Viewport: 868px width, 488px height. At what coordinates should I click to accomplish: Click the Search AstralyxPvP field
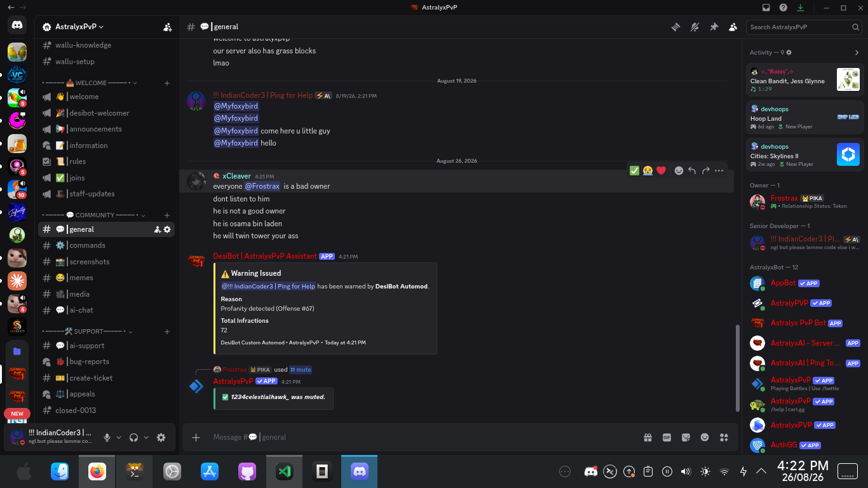(x=805, y=27)
